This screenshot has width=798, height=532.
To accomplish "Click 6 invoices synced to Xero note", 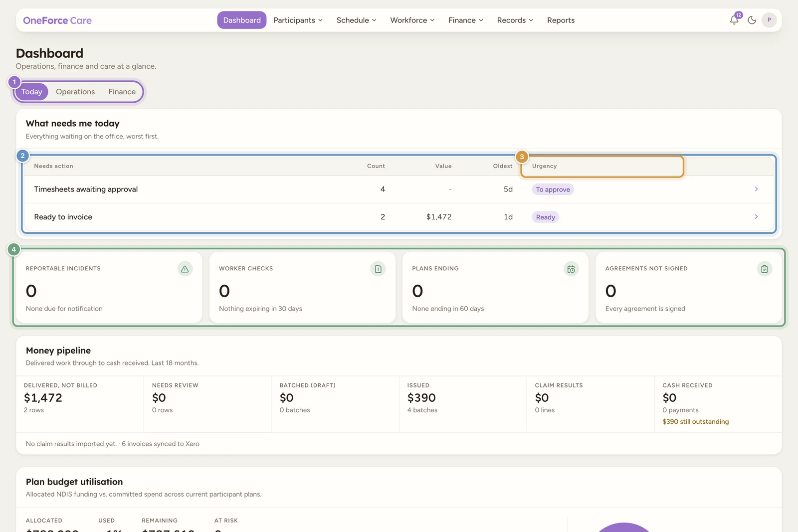I will 161,444.
